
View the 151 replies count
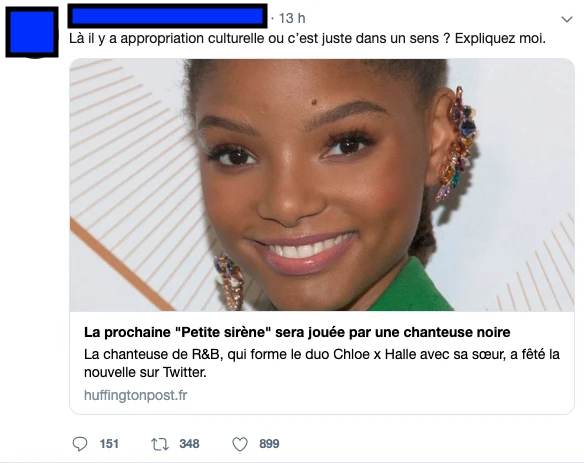(109, 444)
